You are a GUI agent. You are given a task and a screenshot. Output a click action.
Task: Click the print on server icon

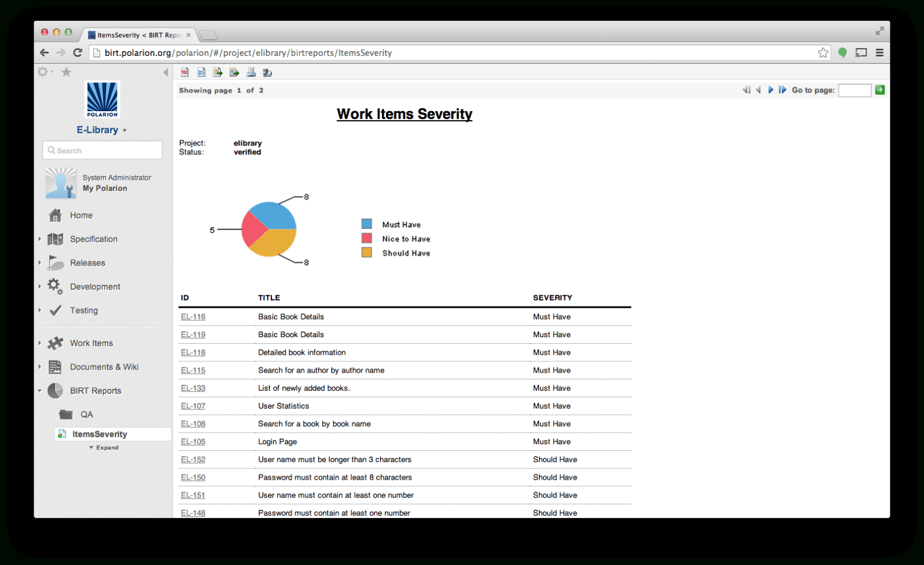[267, 72]
